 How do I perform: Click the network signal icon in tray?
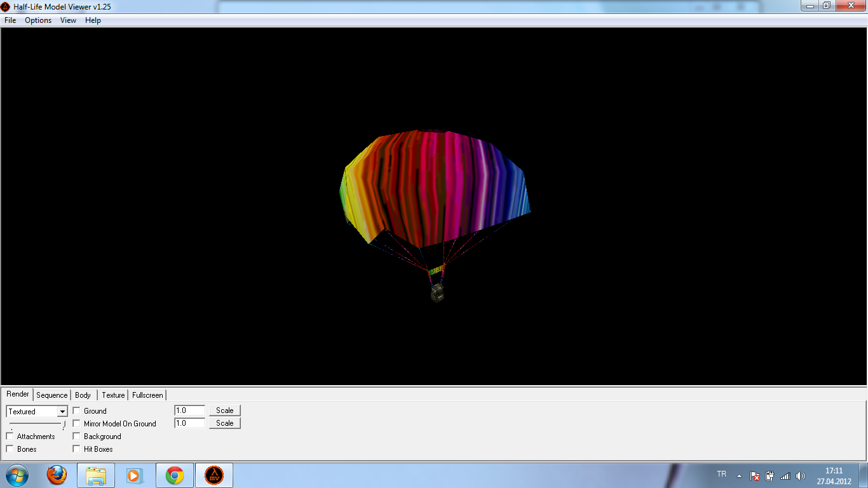point(785,476)
